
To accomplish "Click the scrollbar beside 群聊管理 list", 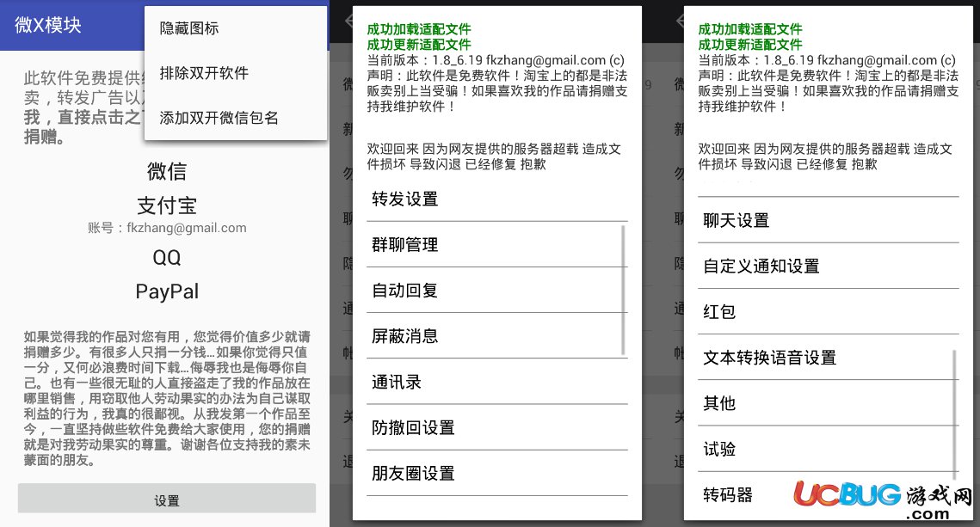I will point(623,291).
